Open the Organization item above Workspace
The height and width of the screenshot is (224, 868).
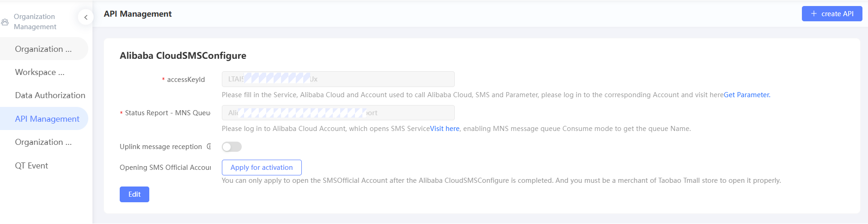pos(43,49)
